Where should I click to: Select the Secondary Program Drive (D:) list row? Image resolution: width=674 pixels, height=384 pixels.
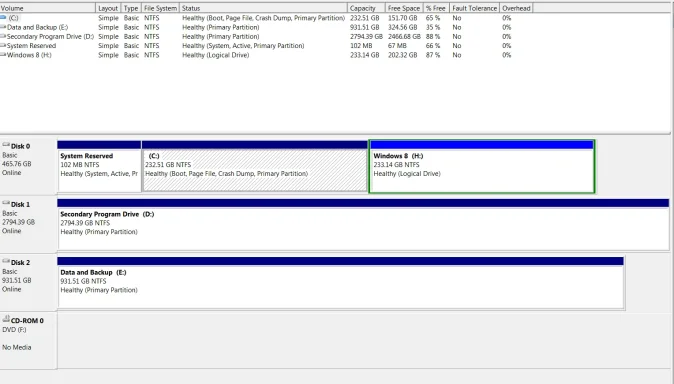[x=267, y=37]
